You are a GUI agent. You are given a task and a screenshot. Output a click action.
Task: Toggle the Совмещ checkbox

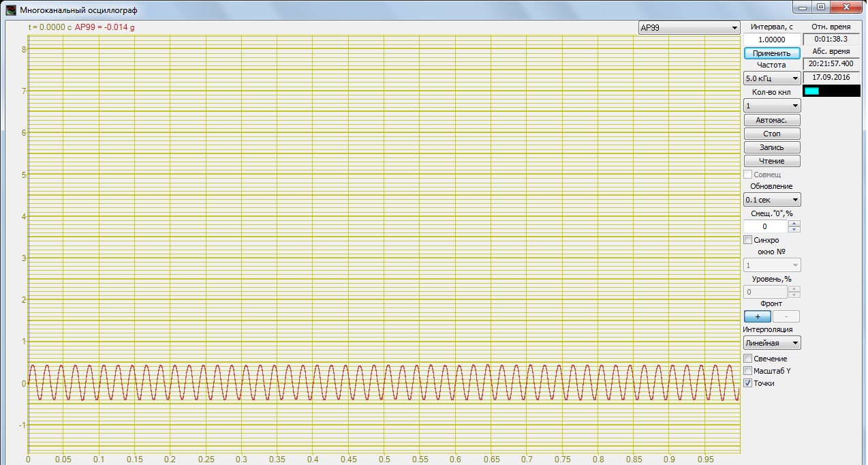click(x=747, y=175)
